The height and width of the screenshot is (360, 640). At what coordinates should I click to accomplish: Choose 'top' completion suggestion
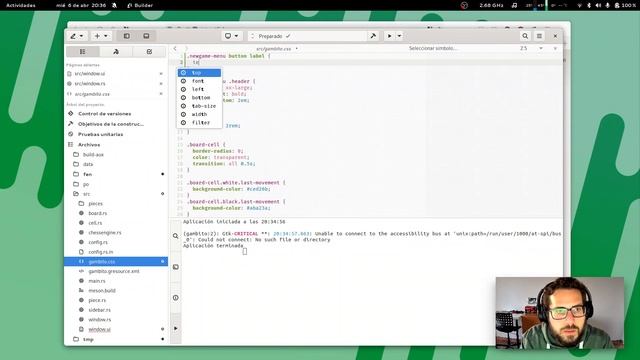199,73
